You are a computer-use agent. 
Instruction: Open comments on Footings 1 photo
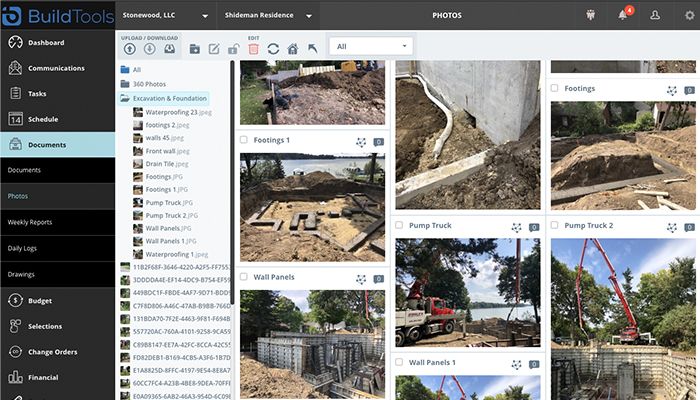pyautogui.click(x=379, y=142)
